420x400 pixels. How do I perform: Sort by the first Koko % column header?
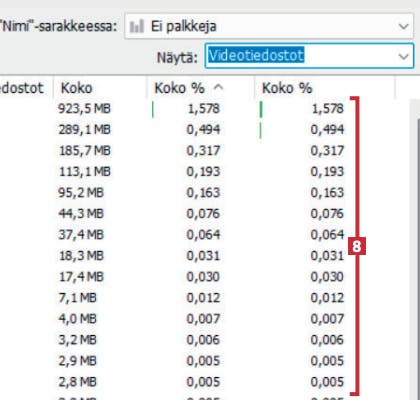click(200, 88)
